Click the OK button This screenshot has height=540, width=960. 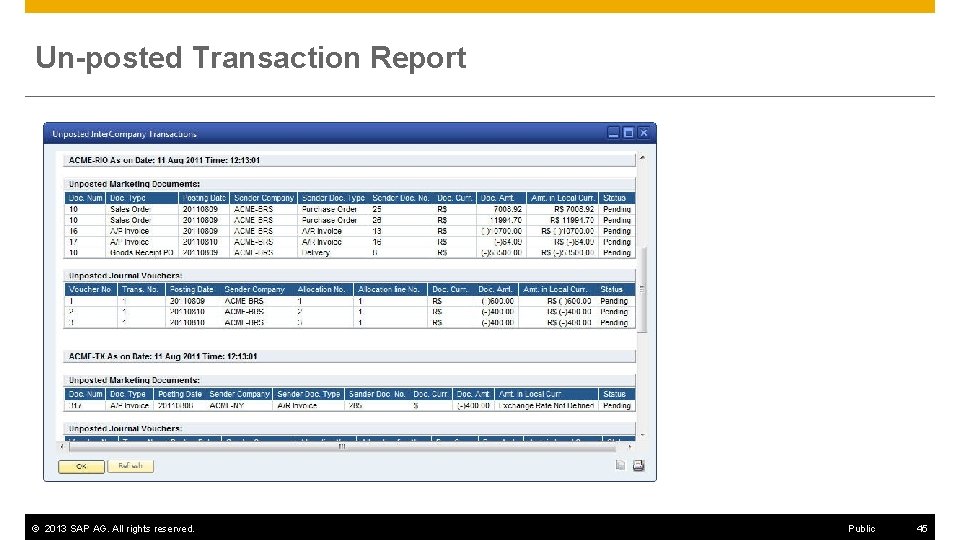(x=81, y=467)
